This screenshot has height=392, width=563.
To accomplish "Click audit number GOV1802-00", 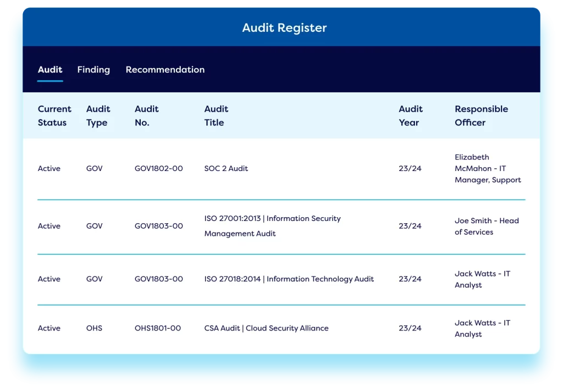I will point(159,168).
